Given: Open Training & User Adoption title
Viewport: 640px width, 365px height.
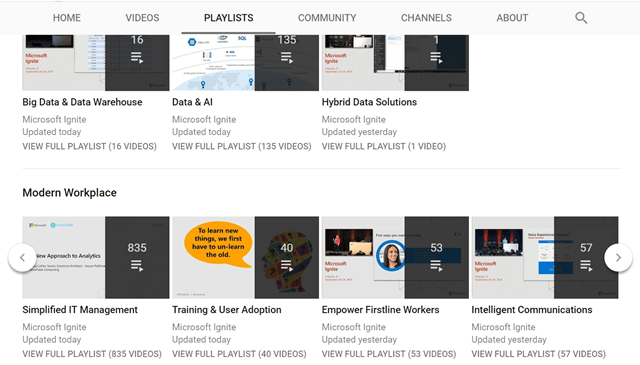Looking at the screenshot, I should click(x=227, y=310).
